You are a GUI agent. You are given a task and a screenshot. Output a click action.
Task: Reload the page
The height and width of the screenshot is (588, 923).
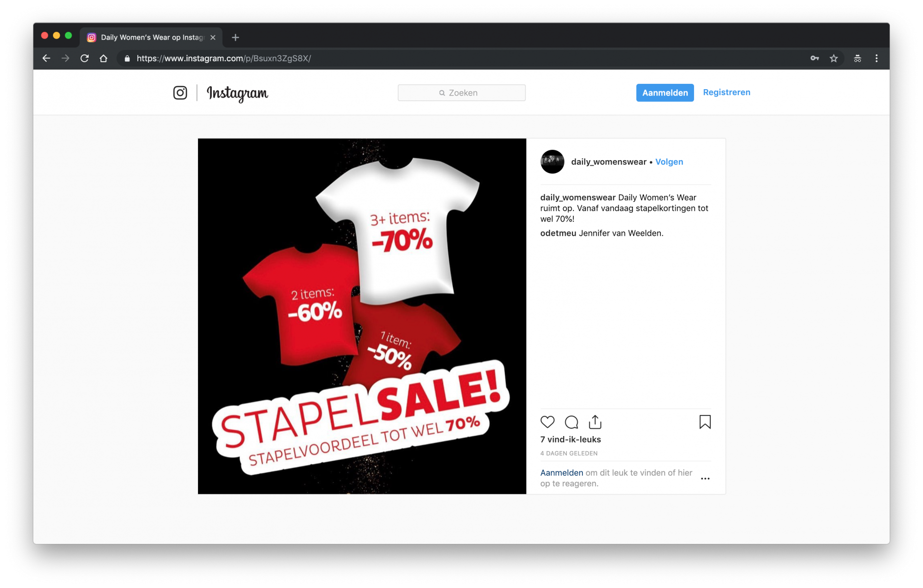click(x=84, y=58)
